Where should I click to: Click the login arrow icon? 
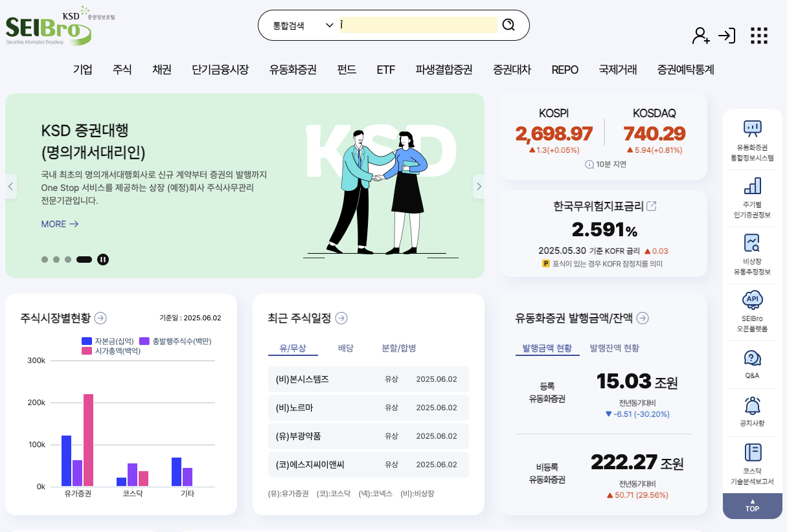tap(727, 36)
